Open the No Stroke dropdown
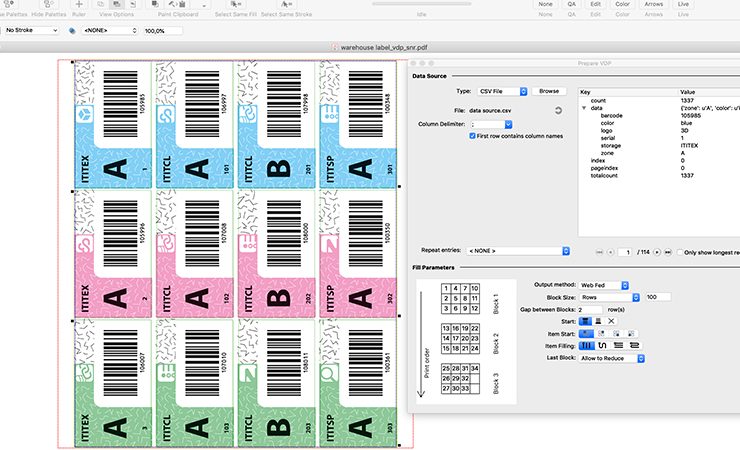Viewport: 740px width, 450px height. tap(31, 30)
